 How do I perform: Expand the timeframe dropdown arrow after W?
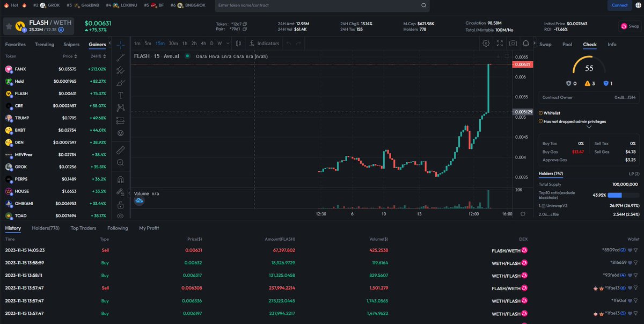point(228,43)
